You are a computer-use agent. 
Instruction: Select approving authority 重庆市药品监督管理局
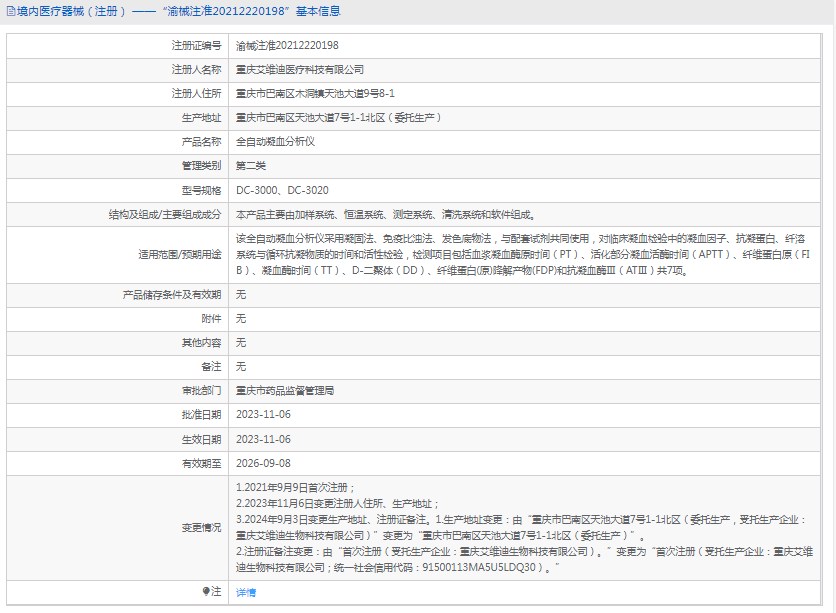click(285, 391)
